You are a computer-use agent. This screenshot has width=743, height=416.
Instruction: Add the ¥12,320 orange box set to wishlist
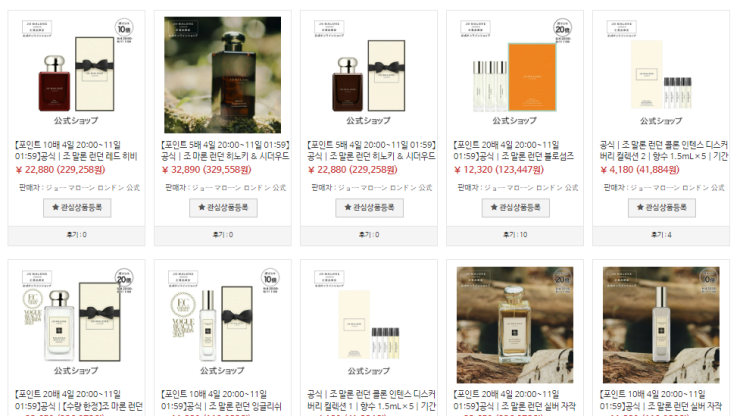[x=516, y=208]
